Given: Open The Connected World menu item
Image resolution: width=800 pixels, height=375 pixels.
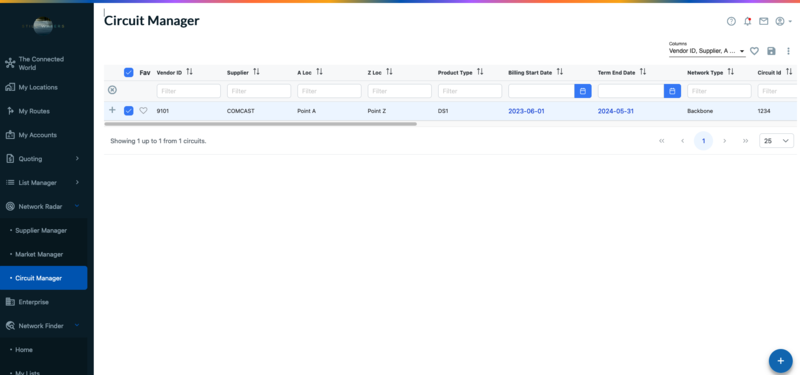Looking at the screenshot, I should 44,63.
